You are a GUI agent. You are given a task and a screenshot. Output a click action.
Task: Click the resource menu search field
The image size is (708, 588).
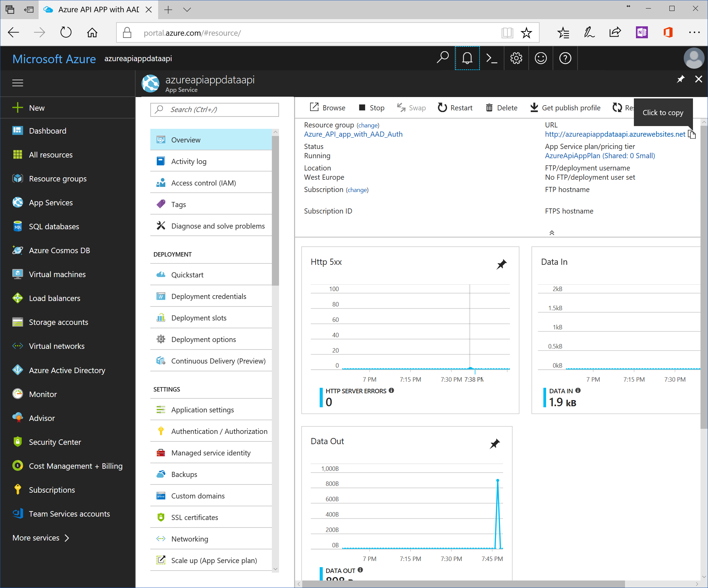tap(214, 109)
